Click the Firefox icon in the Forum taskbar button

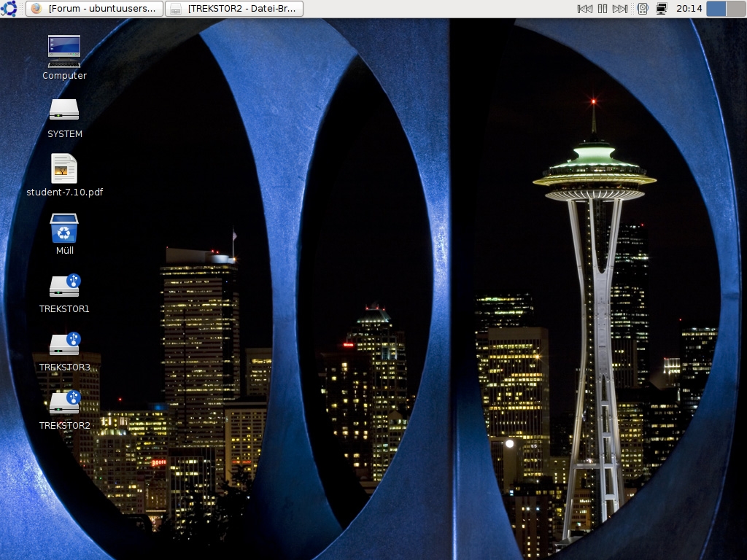[36, 9]
